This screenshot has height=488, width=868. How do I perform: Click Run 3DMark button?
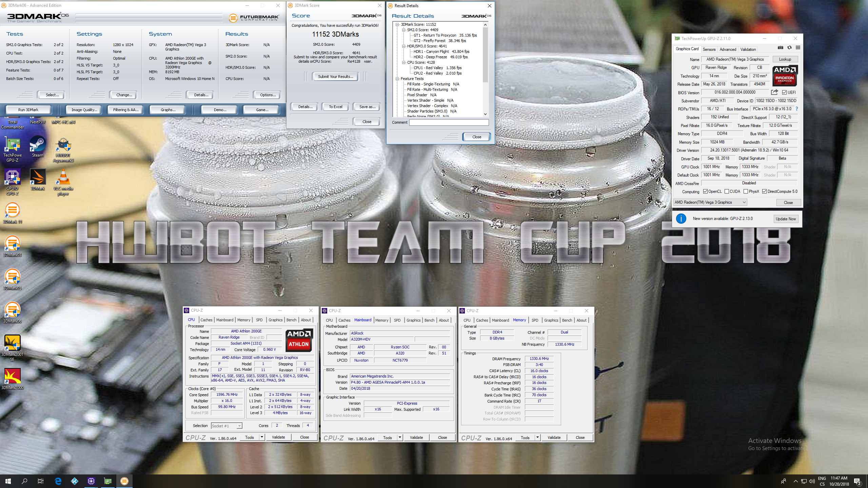click(28, 109)
